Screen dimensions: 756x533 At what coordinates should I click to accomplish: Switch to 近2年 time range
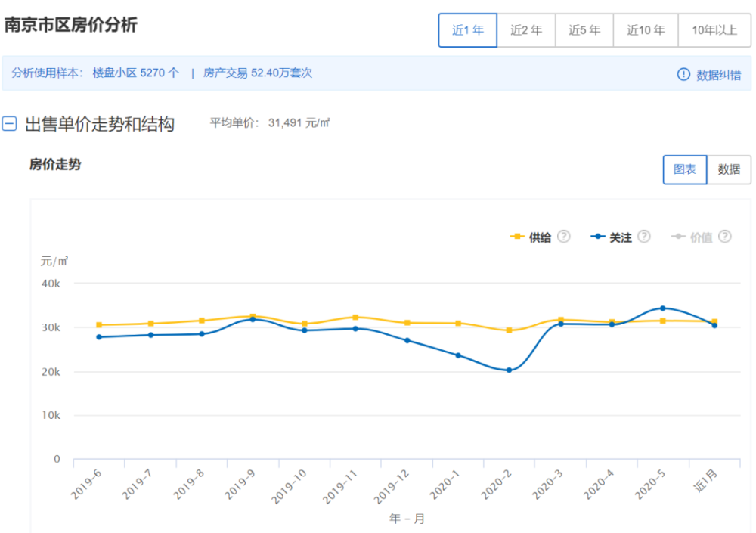coord(526,30)
